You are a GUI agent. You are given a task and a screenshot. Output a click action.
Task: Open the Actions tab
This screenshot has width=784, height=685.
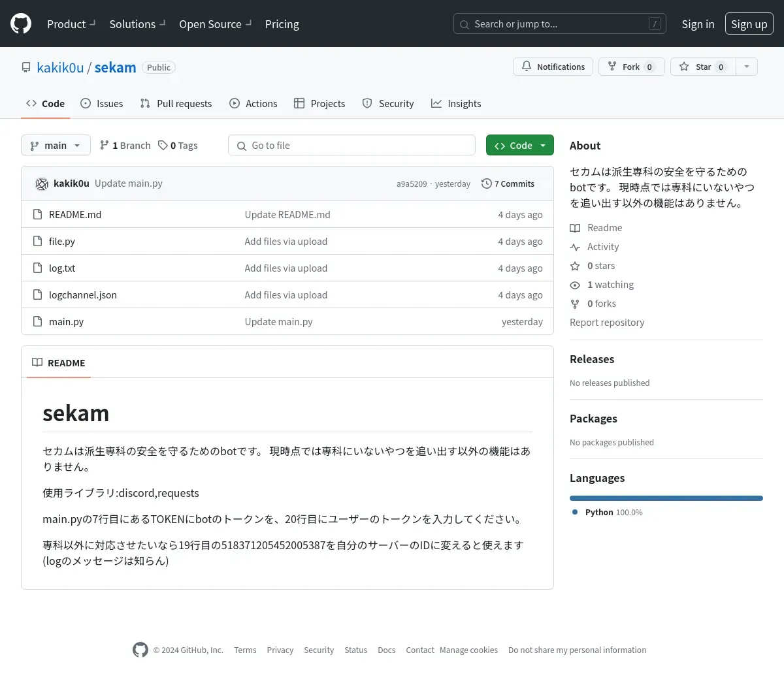(x=253, y=103)
